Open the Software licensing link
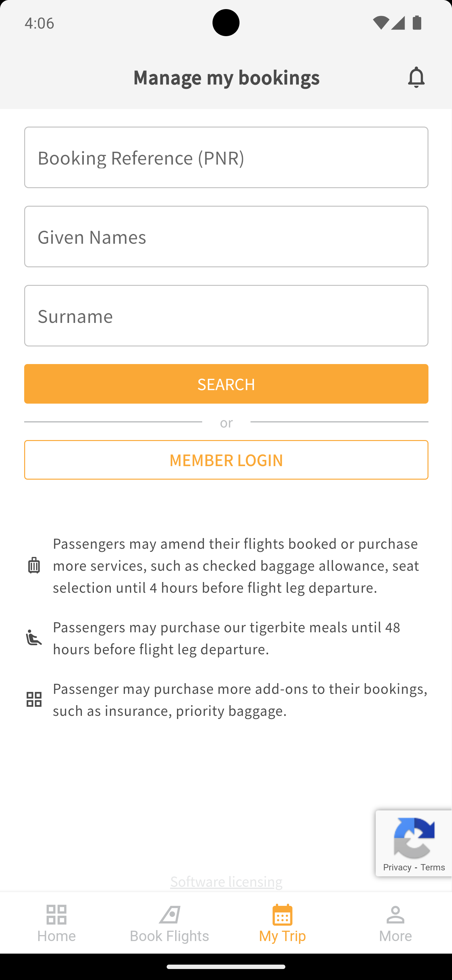The height and width of the screenshot is (980, 452). point(226,881)
